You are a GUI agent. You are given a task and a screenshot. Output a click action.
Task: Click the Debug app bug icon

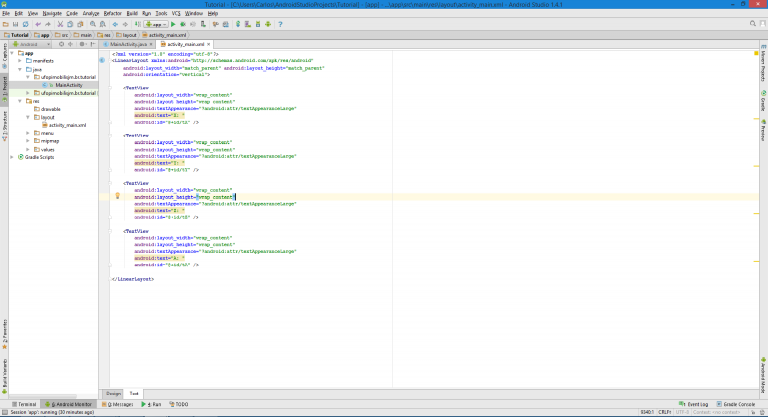185,24
